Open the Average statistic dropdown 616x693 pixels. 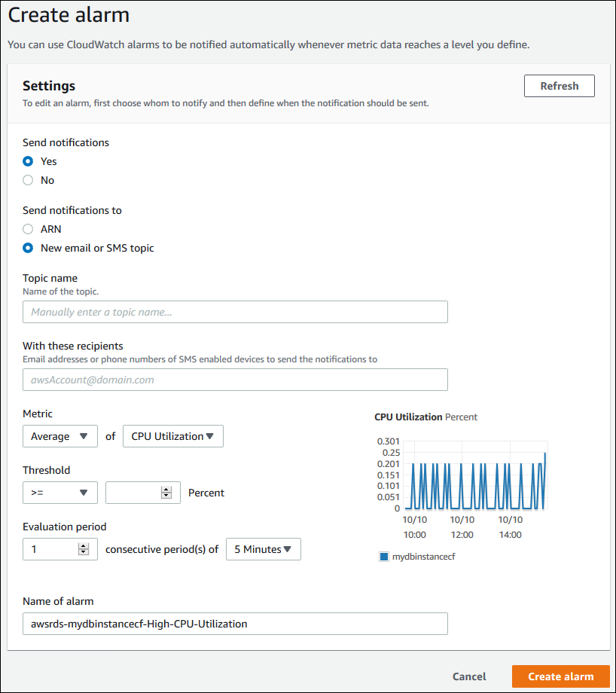[x=59, y=436]
